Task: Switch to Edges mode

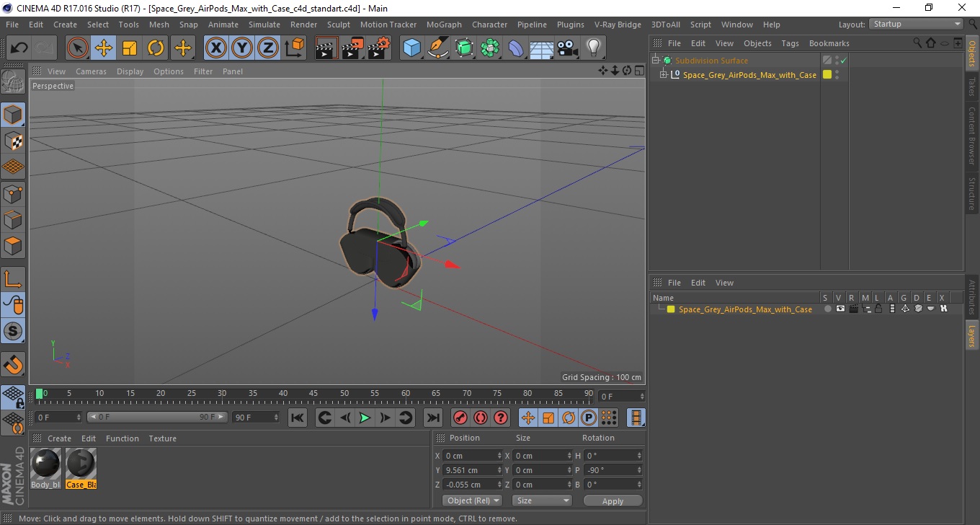Action: pos(13,219)
